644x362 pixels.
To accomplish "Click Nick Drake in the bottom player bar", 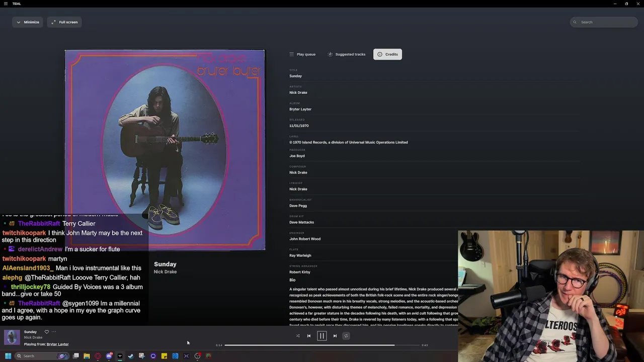I will pyautogui.click(x=33, y=337).
